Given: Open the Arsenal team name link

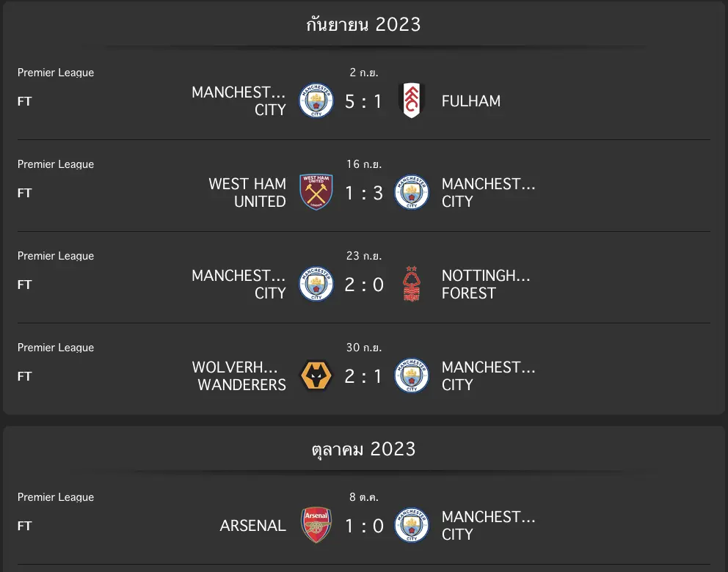Looking at the screenshot, I should (x=252, y=526).
